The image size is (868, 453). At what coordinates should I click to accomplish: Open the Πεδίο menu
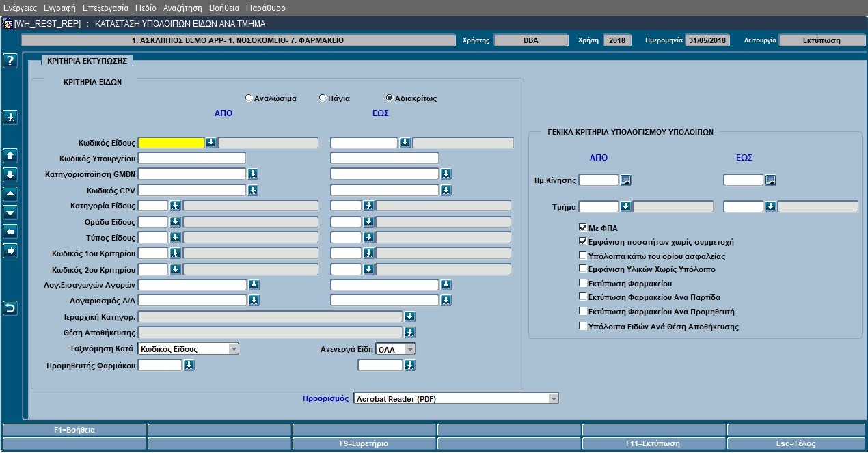pyautogui.click(x=146, y=8)
